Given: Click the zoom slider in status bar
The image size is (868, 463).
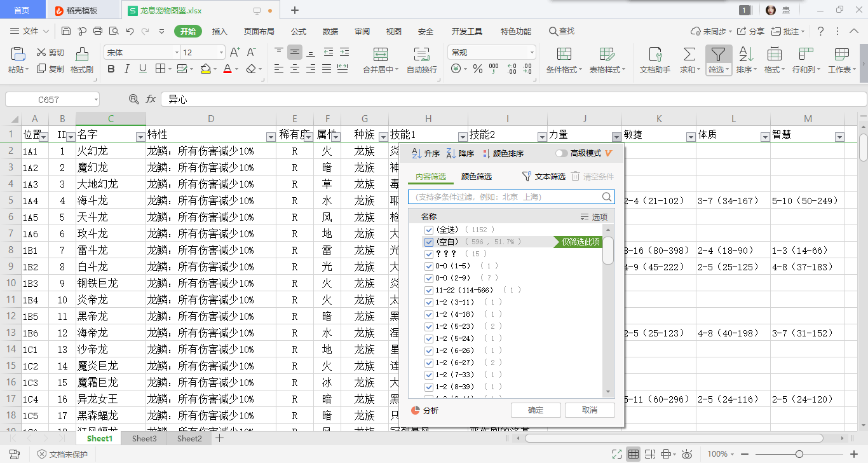Looking at the screenshot, I should [x=799, y=453].
